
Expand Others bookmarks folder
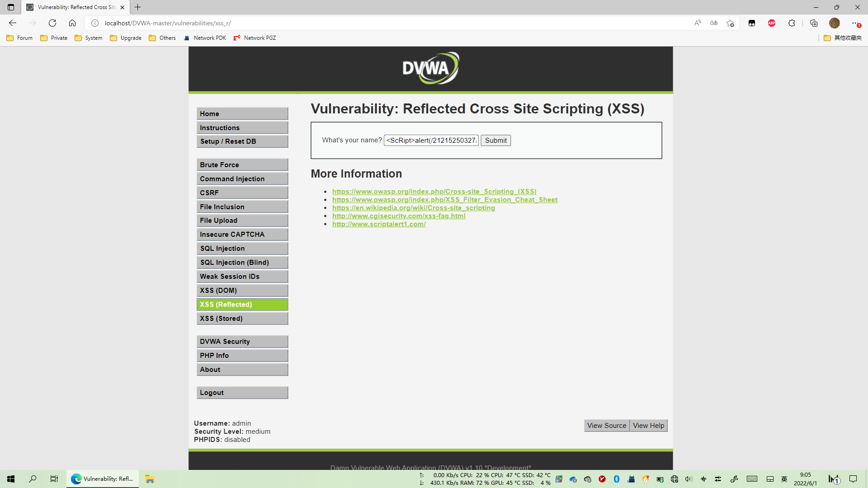162,38
